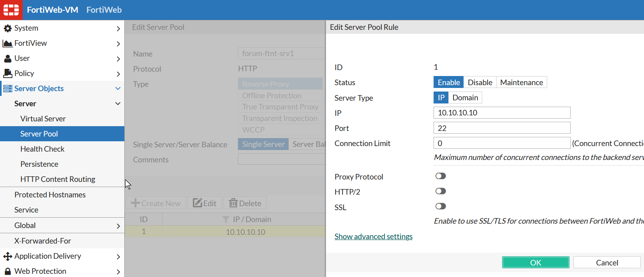Expand the System menu chevron
644x277 pixels.
click(x=118, y=29)
